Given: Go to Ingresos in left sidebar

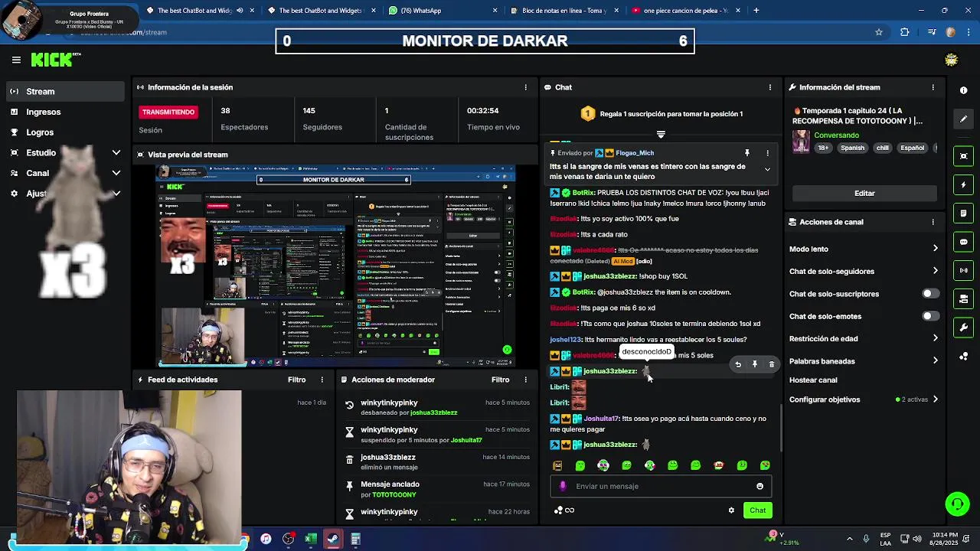Looking at the screenshot, I should click(66, 112).
